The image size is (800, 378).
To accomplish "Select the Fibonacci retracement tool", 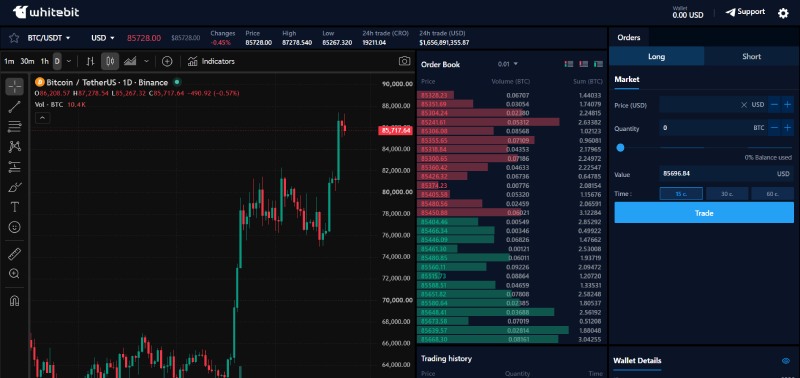I will [x=15, y=127].
